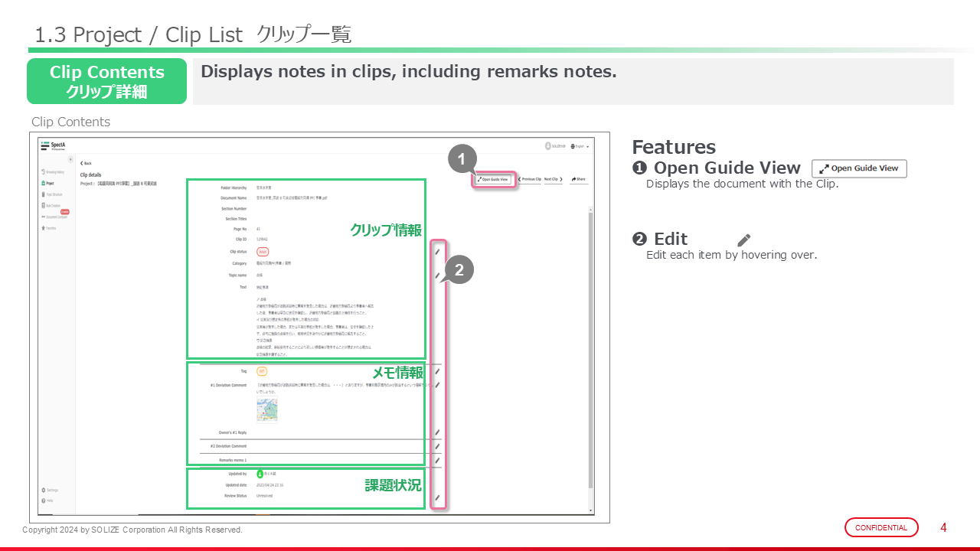
Task: Open Topic Structure from sidebar
Action: coord(54,194)
